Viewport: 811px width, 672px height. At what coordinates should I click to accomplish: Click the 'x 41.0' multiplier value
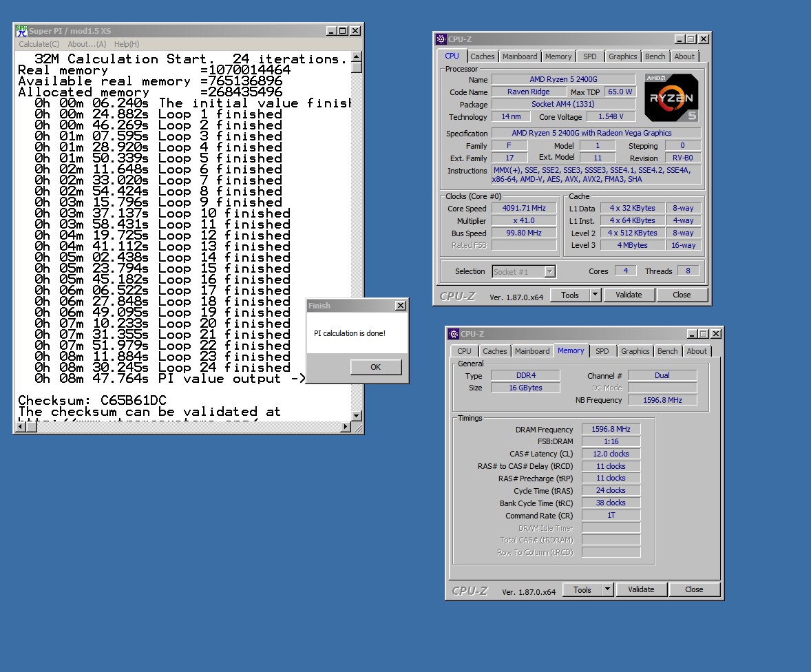click(524, 221)
